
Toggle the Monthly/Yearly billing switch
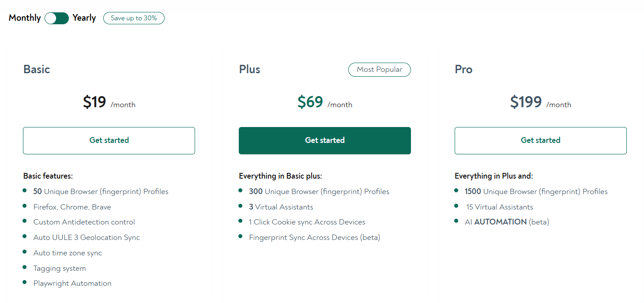point(56,18)
